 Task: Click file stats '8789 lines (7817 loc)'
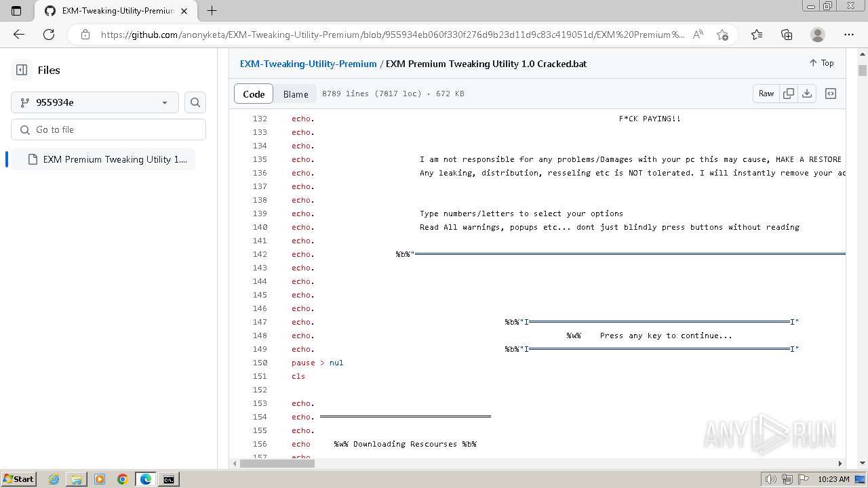(372, 94)
